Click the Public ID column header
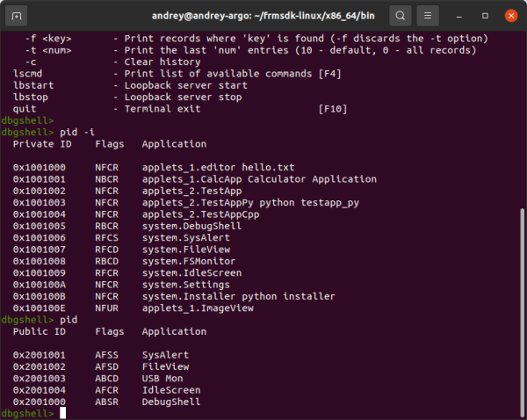This screenshot has height=420, width=527. coord(40,331)
